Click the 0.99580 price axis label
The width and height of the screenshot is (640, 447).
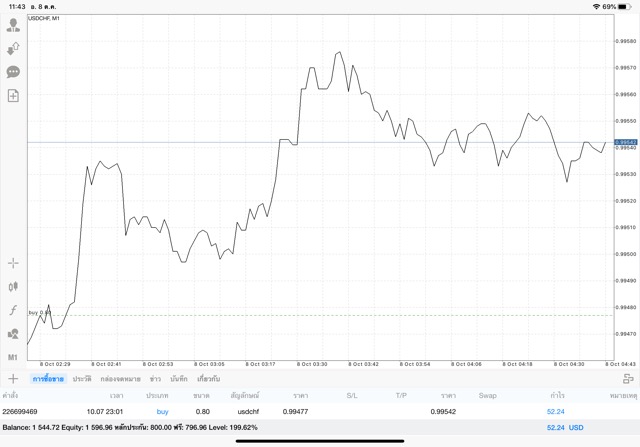point(625,41)
